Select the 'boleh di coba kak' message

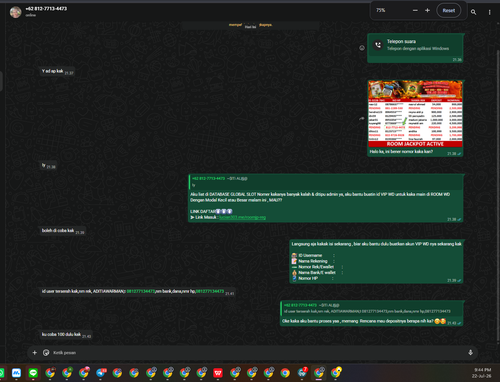click(x=63, y=231)
